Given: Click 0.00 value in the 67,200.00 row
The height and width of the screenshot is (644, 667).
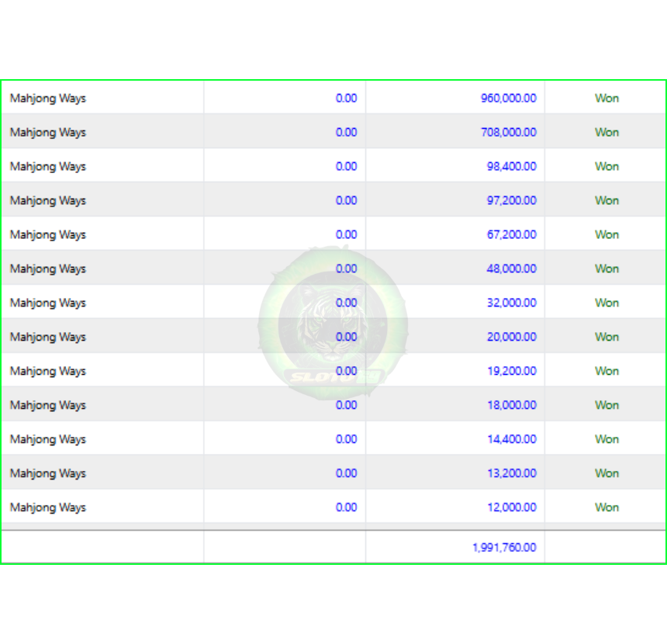Looking at the screenshot, I should pyautogui.click(x=346, y=234).
